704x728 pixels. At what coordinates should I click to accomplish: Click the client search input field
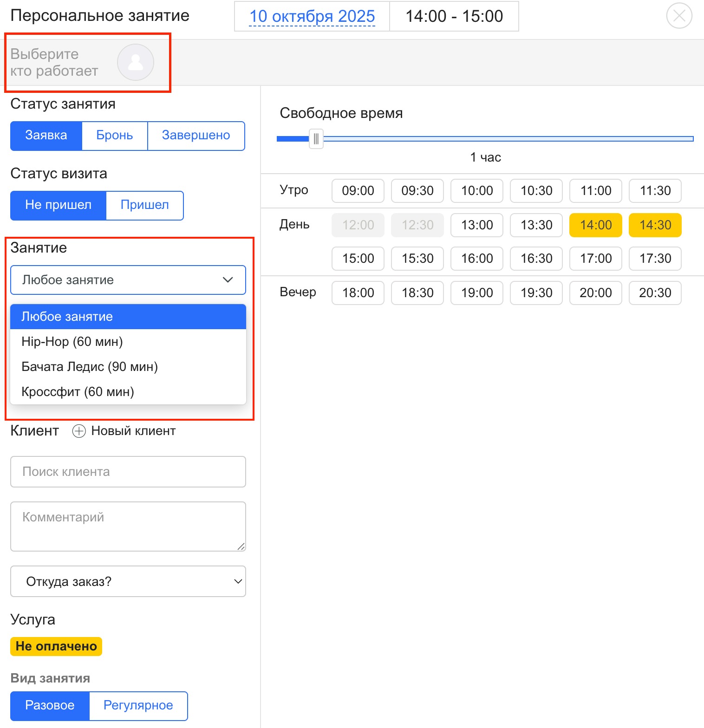128,472
